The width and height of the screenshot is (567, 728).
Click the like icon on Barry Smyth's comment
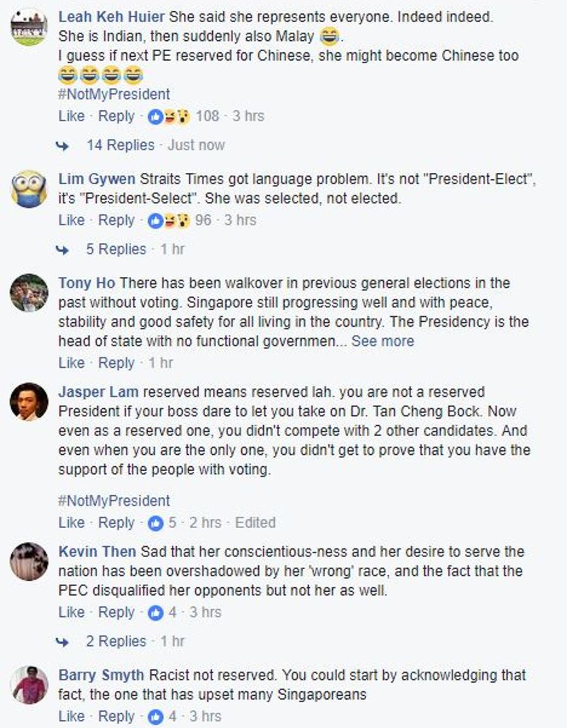tap(155, 717)
